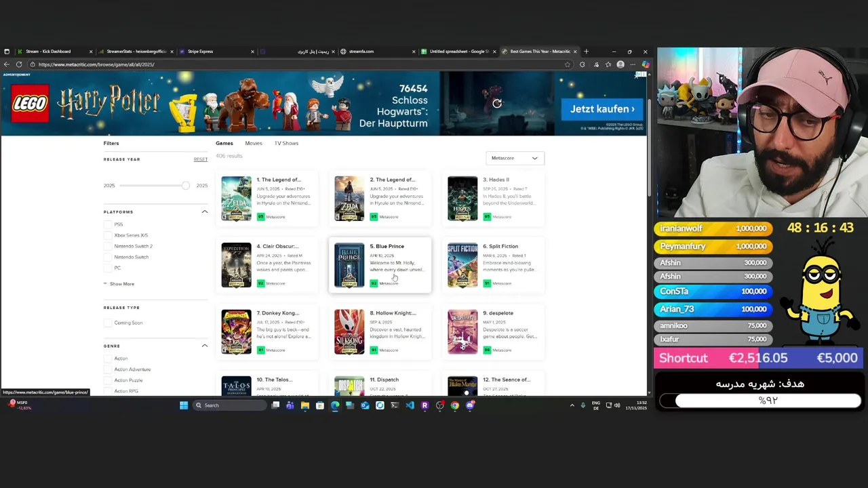Switch to Microsoft Edge in the taskbar
This screenshot has width=868, height=488.
(335, 405)
